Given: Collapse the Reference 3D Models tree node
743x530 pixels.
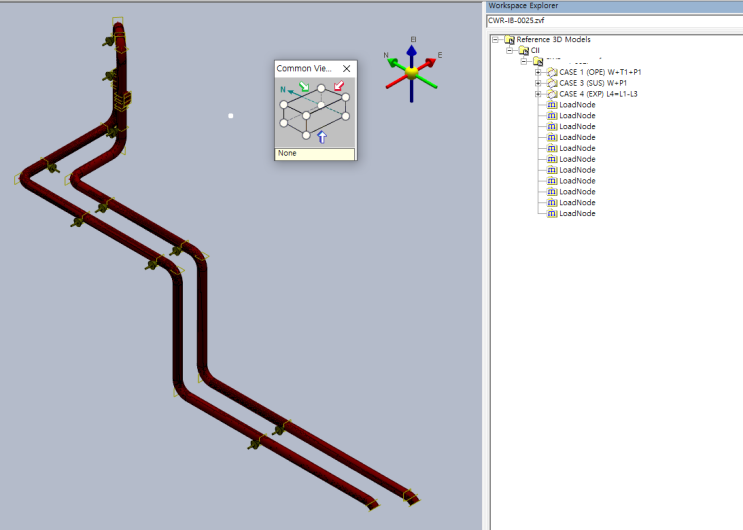Looking at the screenshot, I should click(495, 40).
